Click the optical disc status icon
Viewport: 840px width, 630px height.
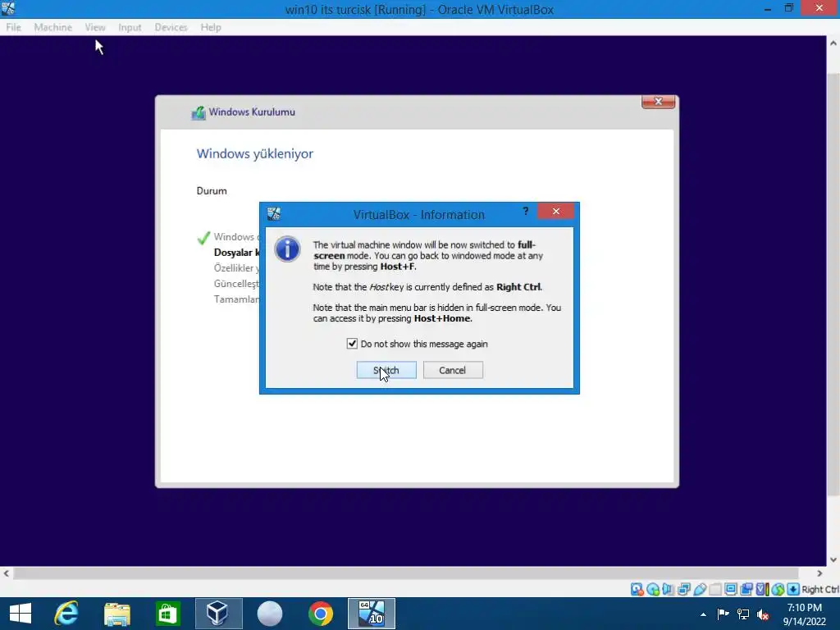pyautogui.click(x=652, y=589)
